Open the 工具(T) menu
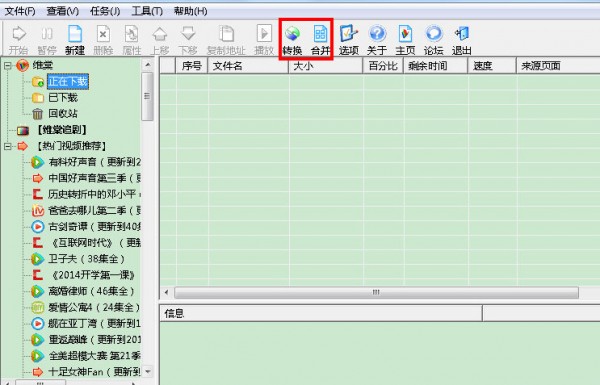The width and height of the screenshot is (600, 385). tap(147, 11)
